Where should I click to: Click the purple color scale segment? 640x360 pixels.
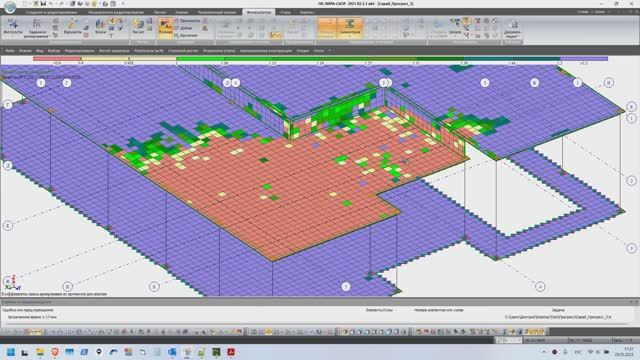(584, 59)
